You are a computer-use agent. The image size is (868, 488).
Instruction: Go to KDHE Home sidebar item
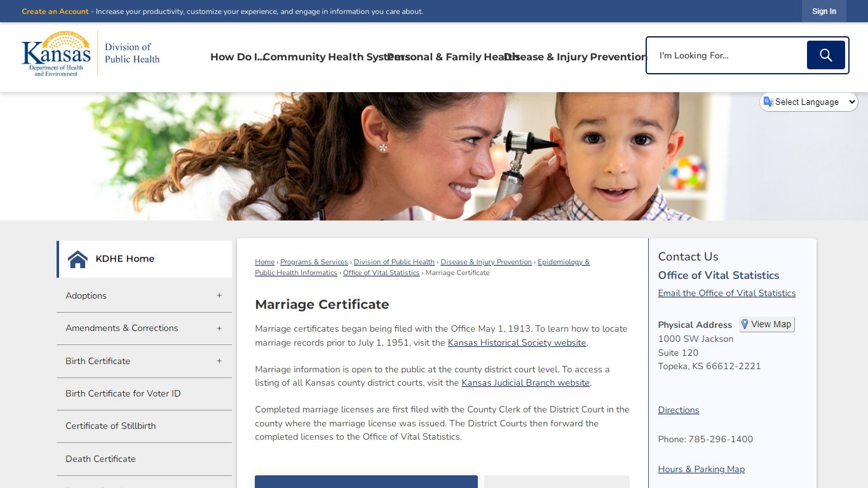click(145, 259)
